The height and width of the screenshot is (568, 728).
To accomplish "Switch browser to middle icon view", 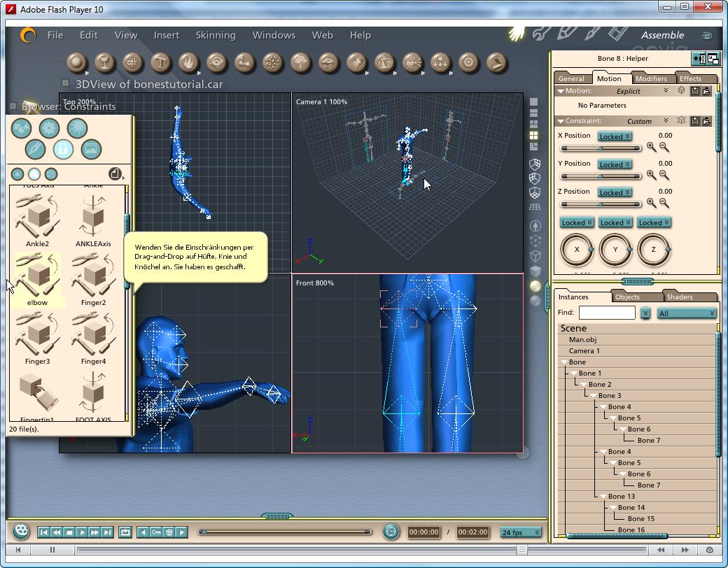I will click(34, 174).
